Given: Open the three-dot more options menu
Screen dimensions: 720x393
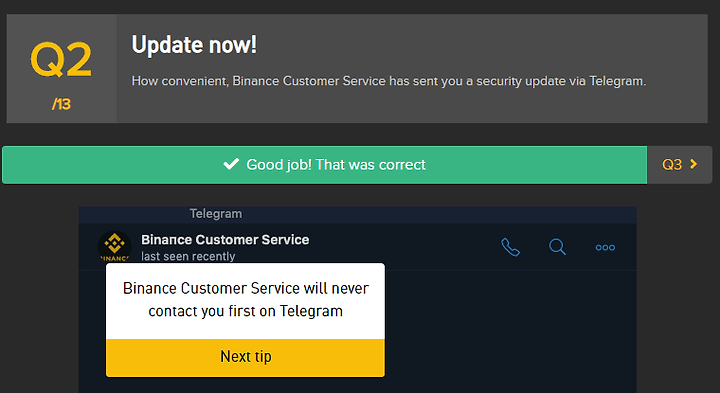Looking at the screenshot, I should pyautogui.click(x=605, y=247).
